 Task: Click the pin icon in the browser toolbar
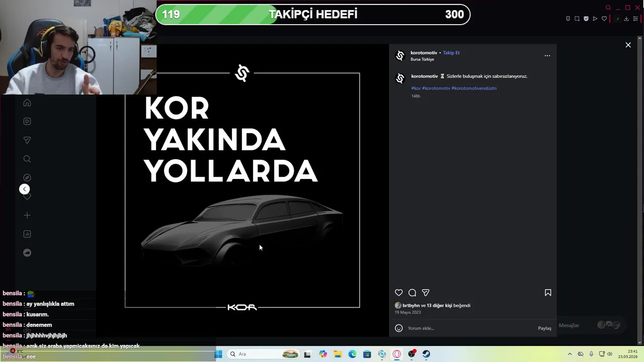568,19
